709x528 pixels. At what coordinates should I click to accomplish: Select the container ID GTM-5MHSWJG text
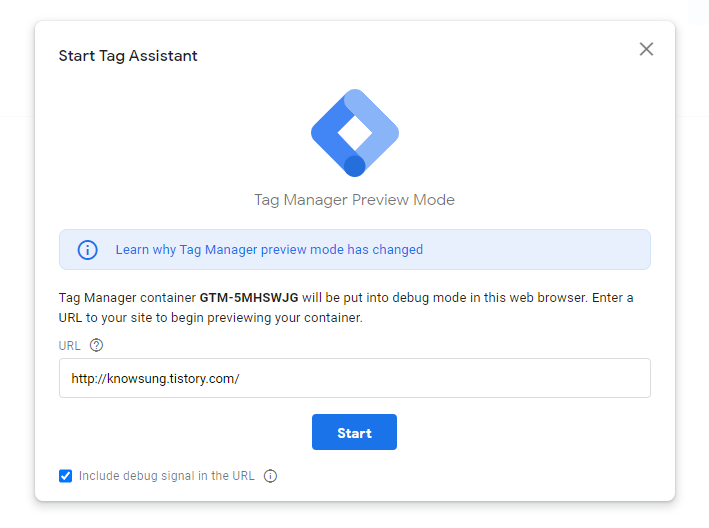249,298
